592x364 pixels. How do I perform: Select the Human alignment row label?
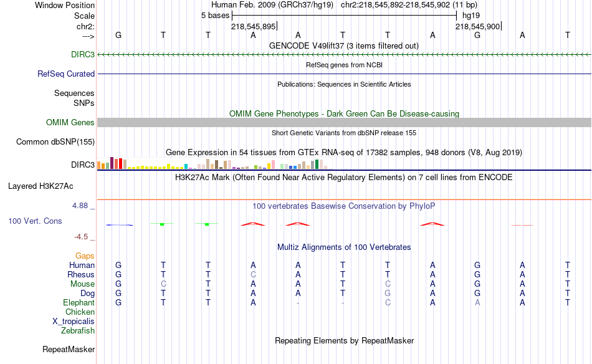(x=82, y=265)
